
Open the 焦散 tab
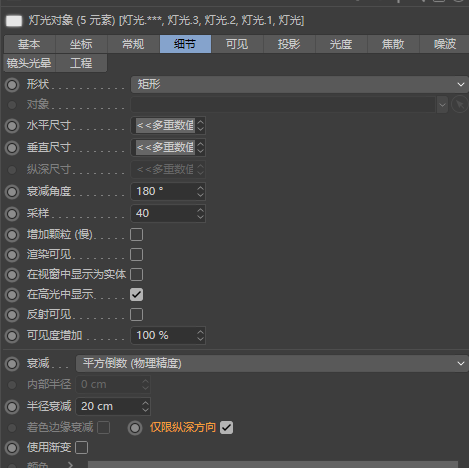pyautogui.click(x=393, y=44)
